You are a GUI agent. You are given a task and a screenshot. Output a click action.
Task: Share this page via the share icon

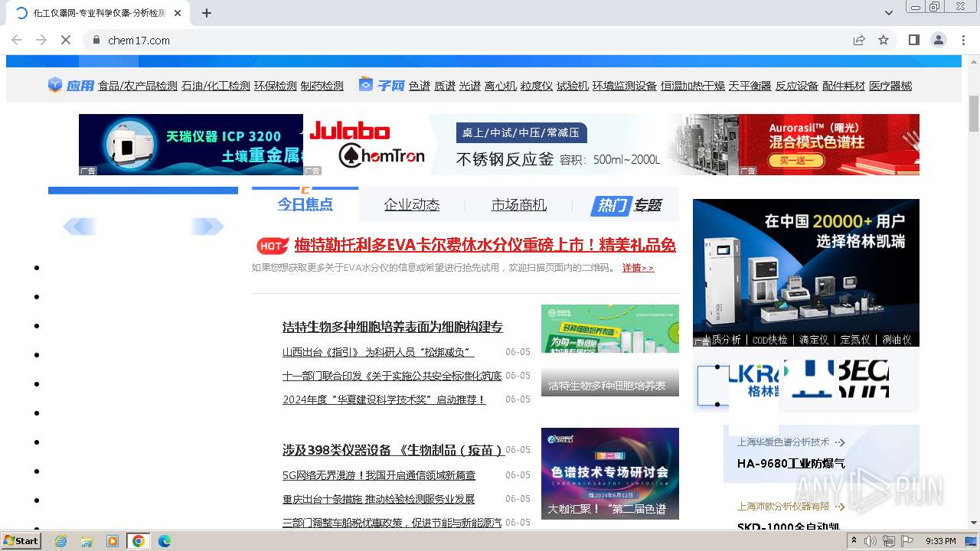pos(859,40)
